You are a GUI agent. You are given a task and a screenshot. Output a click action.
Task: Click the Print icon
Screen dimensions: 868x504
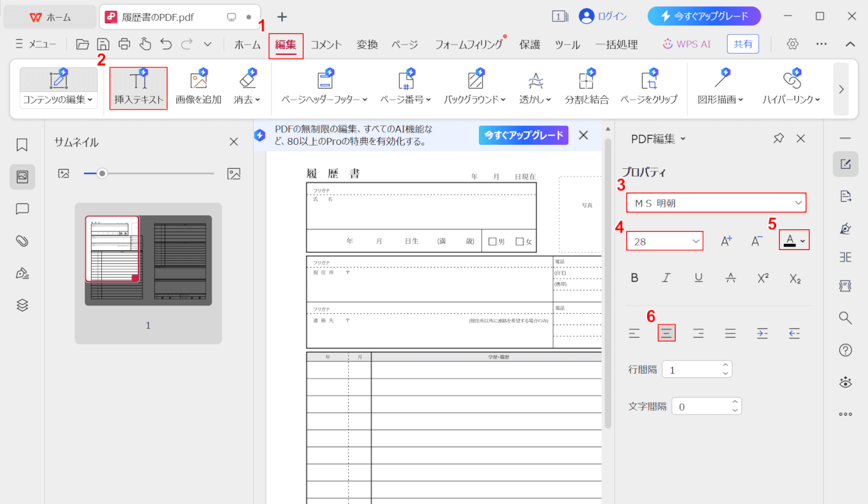pos(125,44)
